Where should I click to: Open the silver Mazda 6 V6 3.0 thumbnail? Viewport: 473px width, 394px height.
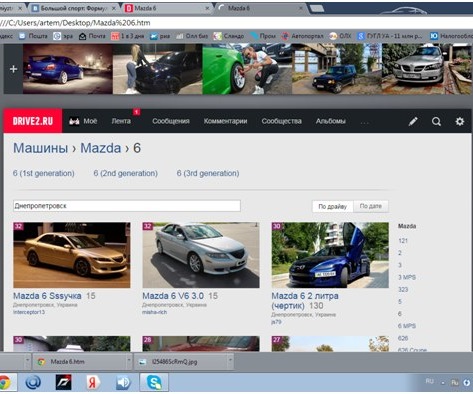201,255
